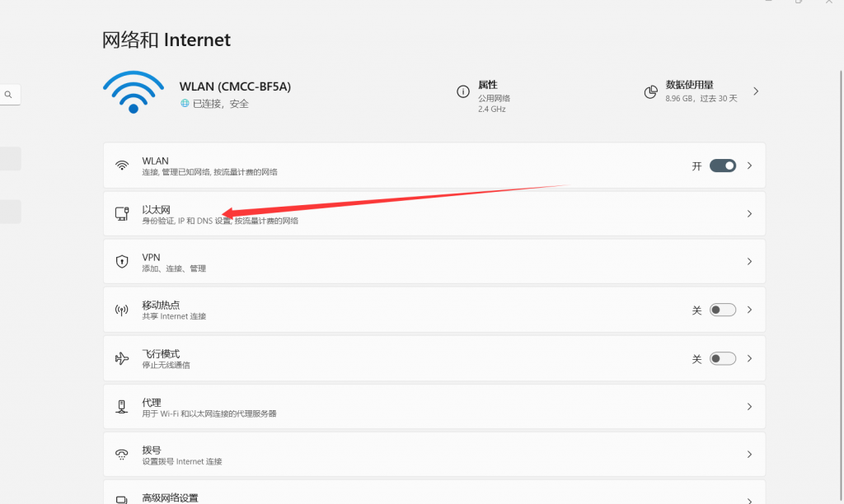
Task: Expand the 以太网 row chevron
Action: click(x=749, y=214)
